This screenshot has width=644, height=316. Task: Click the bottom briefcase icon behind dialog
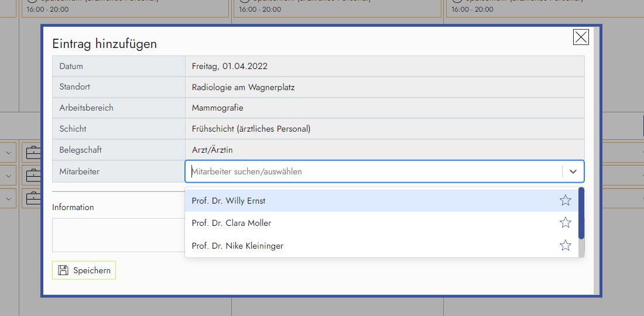33,198
